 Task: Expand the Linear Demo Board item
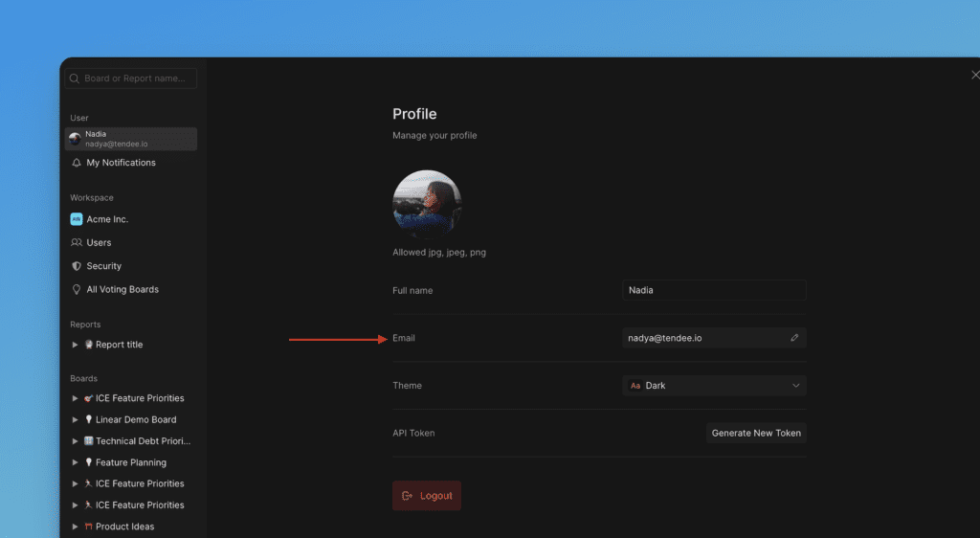pos(76,419)
